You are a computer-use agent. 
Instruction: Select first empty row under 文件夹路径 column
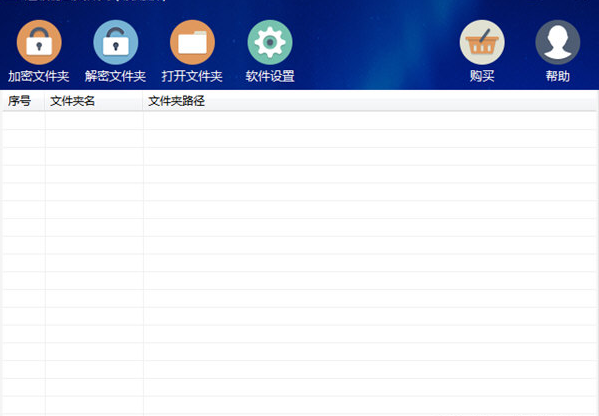[370, 121]
